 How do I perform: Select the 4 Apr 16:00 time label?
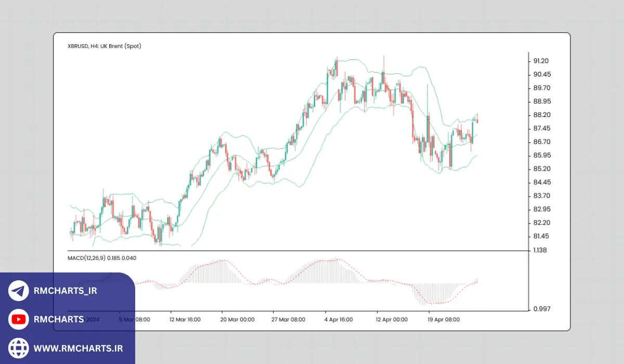coord(340,319)
